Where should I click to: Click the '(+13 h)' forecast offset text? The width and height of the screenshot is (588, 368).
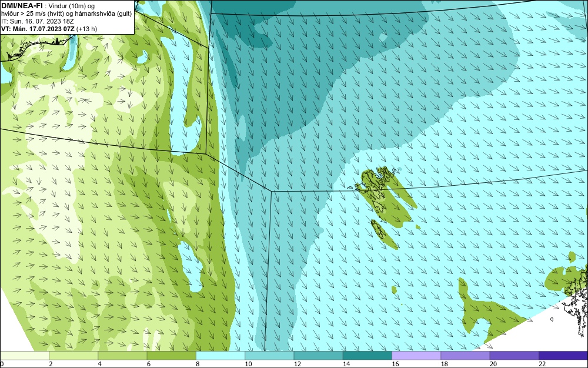pyautogui.click(x=86, y=29)
